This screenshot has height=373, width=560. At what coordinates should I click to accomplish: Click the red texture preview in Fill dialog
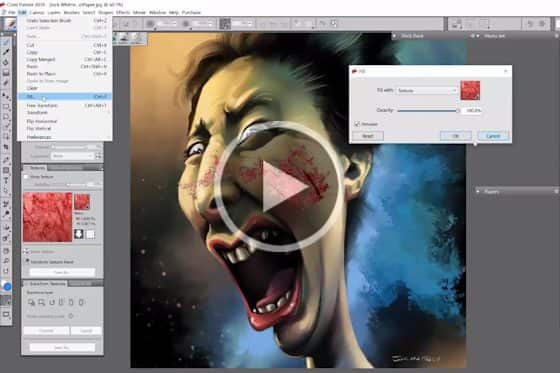click(470, 90)
